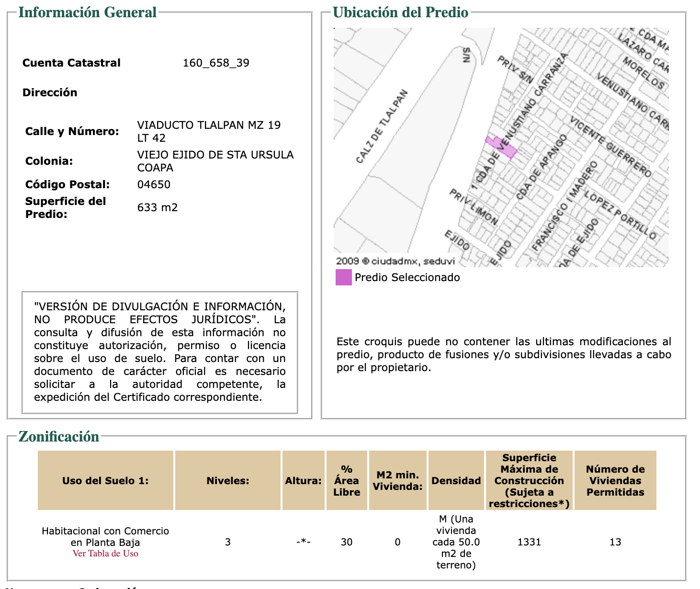Click the Información General section heading
This screenshot has height=589, width=700.
point(88,12)
